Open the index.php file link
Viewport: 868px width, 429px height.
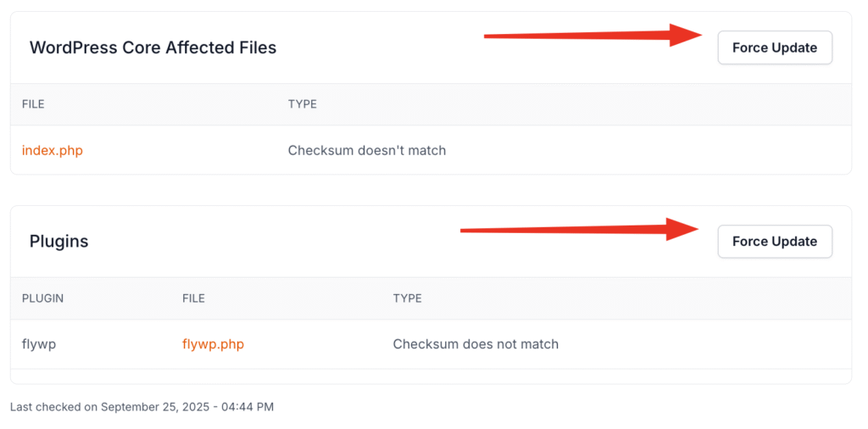53,151
